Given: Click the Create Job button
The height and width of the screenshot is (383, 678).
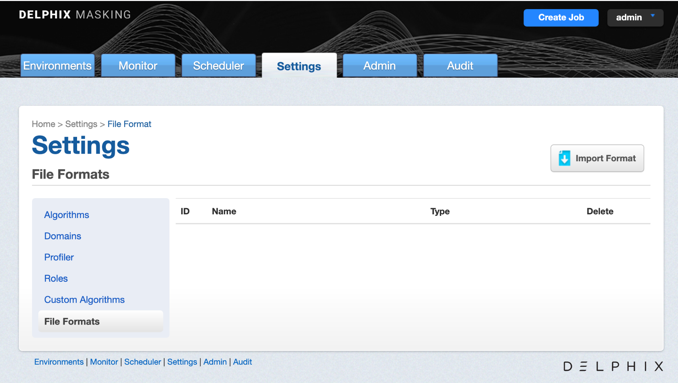Looking at the screenshot, I should tap(561, 18).
